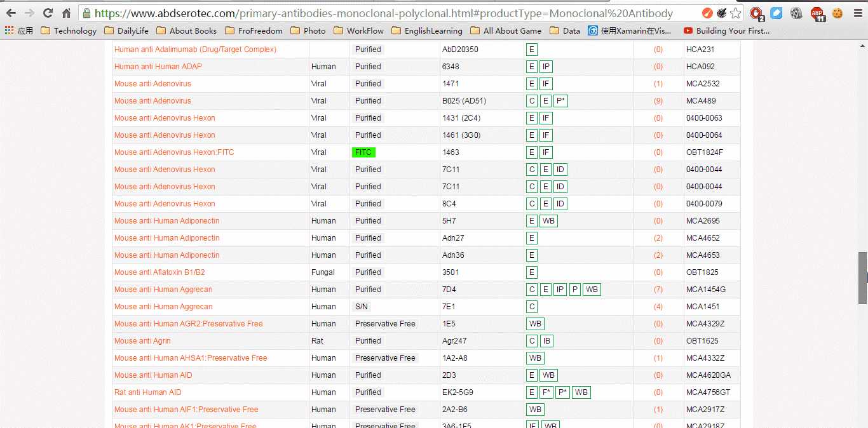Click the catalog number OBT1824F
This screenshot has width=868, height=428.
click(705, 152)
